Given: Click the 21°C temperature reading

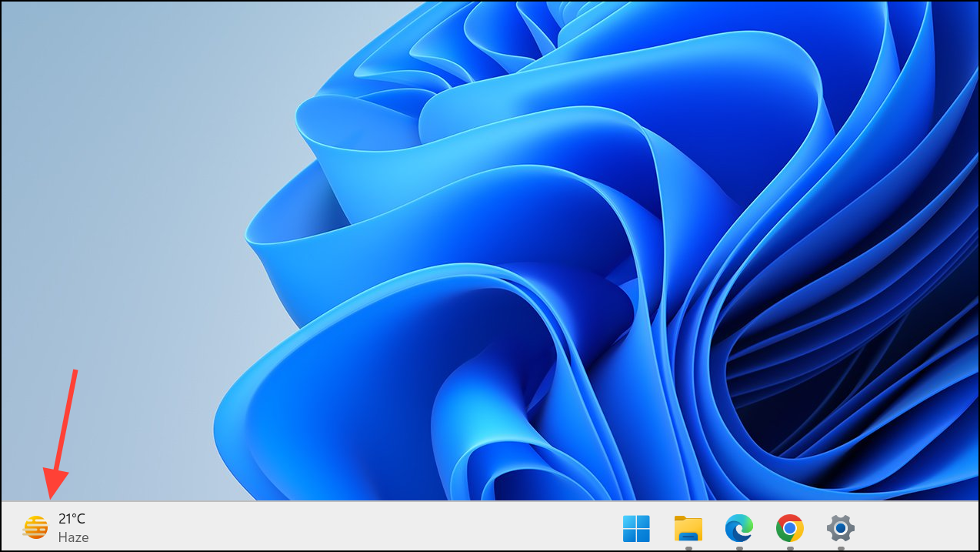Looking at the screenshot, I should pos(72,519).
